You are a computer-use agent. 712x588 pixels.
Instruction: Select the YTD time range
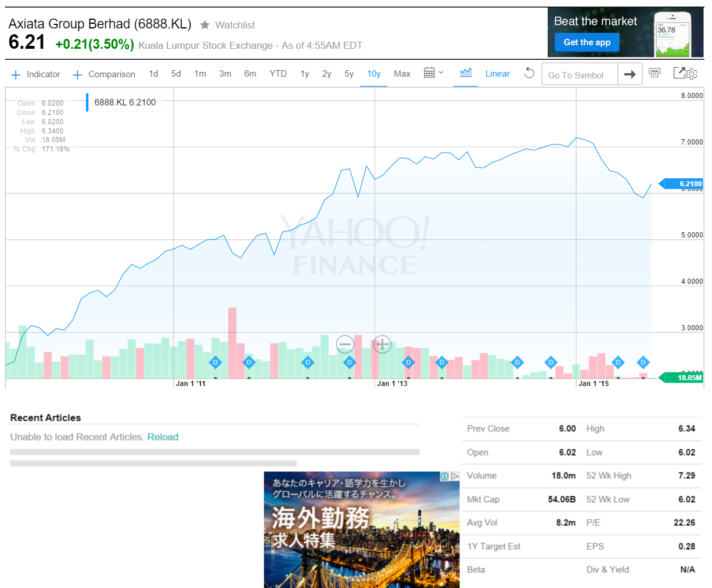click(x=278, y=74)
